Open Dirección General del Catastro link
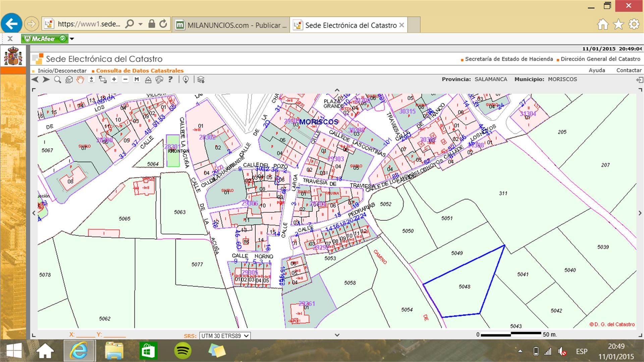644x362 pixels. coord(600,59)
